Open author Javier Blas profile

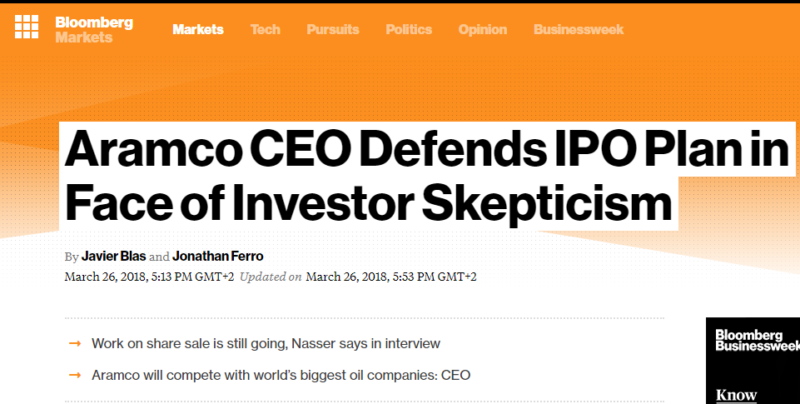(114, 256)
